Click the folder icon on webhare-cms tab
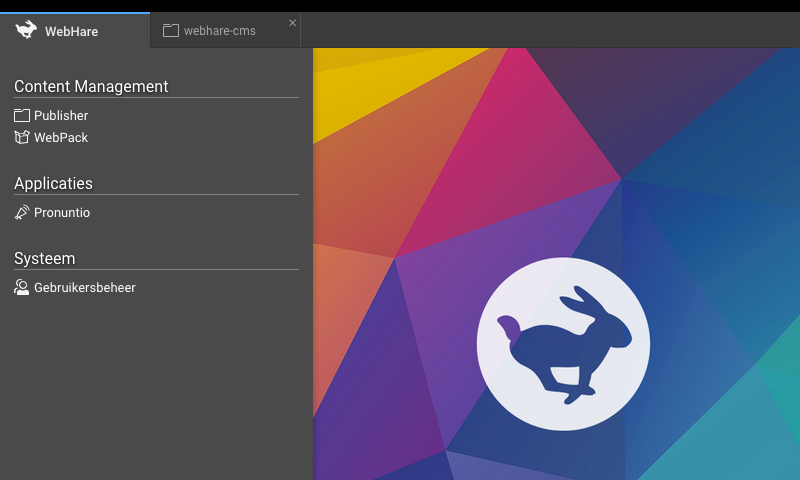 (171, 31)
